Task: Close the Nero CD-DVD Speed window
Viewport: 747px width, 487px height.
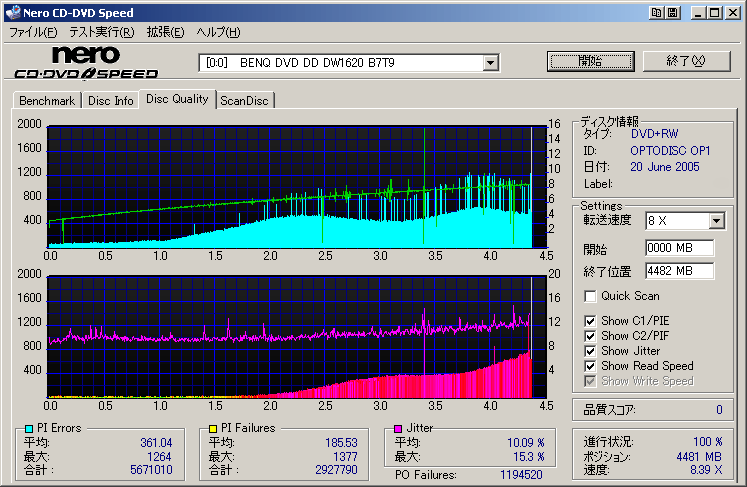Action: click(x=733, y=13)
